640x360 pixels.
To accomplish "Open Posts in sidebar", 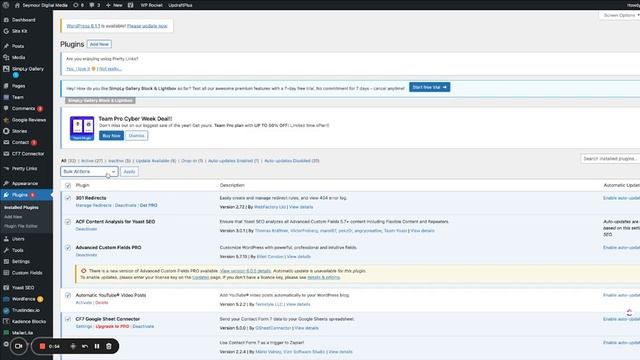I will (18, 46).
